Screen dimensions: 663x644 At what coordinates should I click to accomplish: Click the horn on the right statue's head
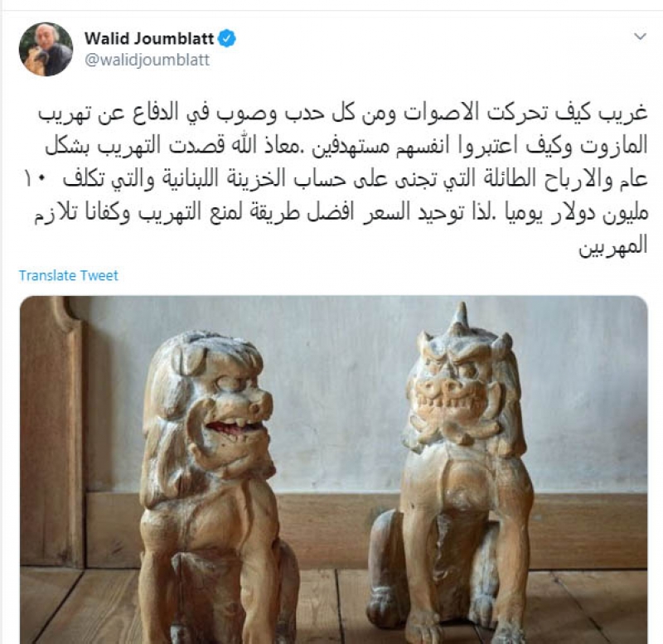(x=462, y=315)
